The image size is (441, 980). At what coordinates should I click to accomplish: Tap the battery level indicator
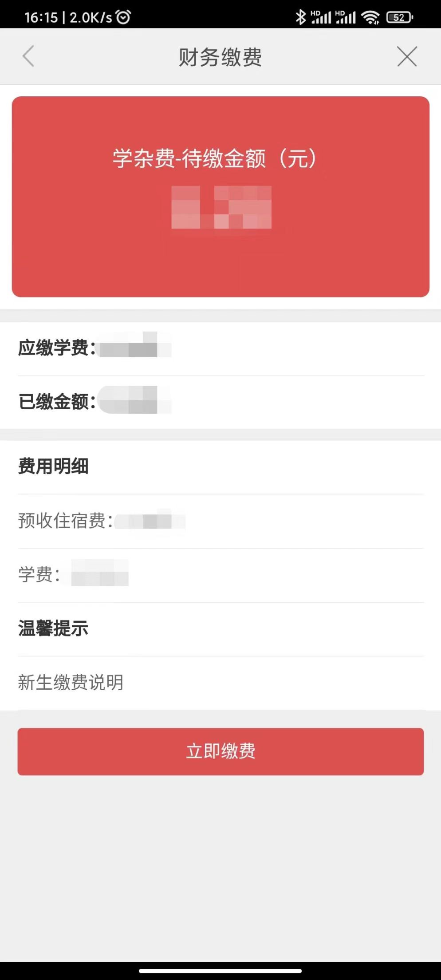click(x=399, y=17)
